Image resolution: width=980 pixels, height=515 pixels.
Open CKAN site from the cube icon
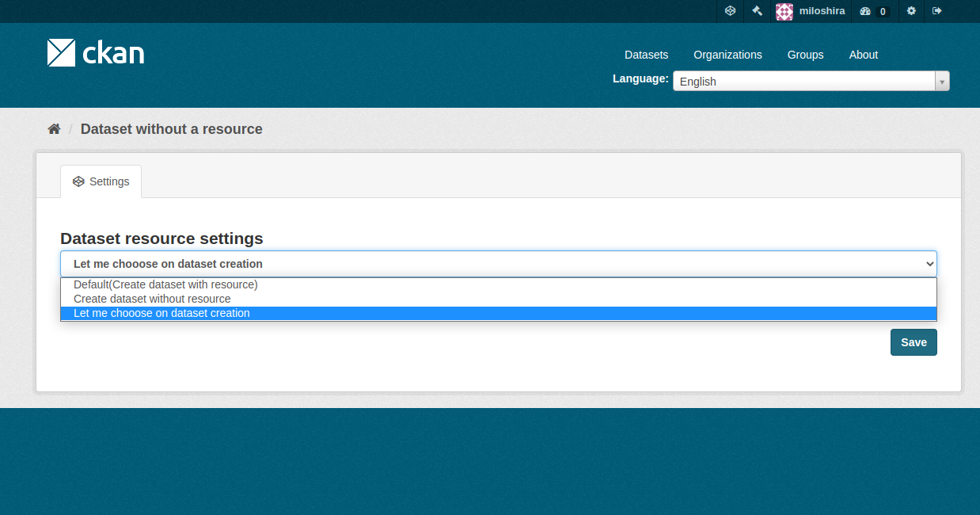(730, 11)
